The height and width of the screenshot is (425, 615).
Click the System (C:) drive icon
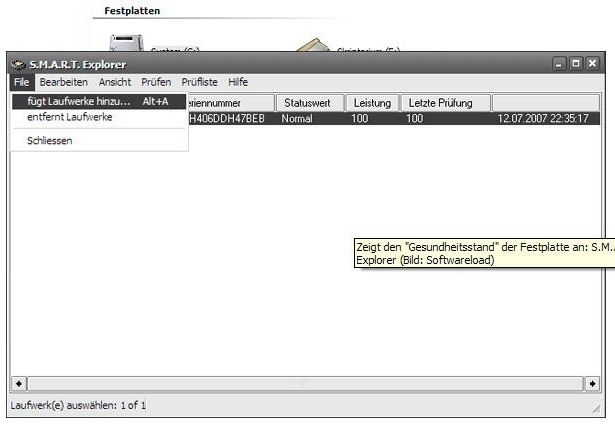(x=127, y=43)
